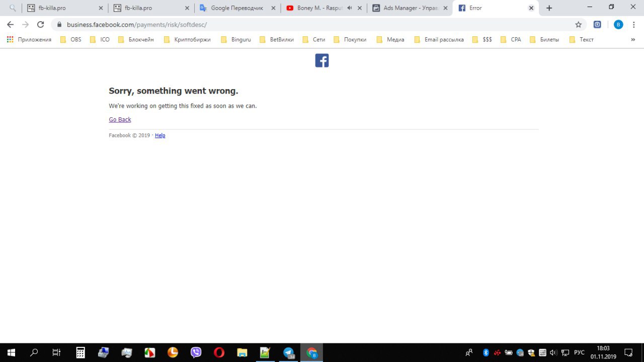Click the Facebook logo at page top
644x362 pixels.
pos(322,60)
